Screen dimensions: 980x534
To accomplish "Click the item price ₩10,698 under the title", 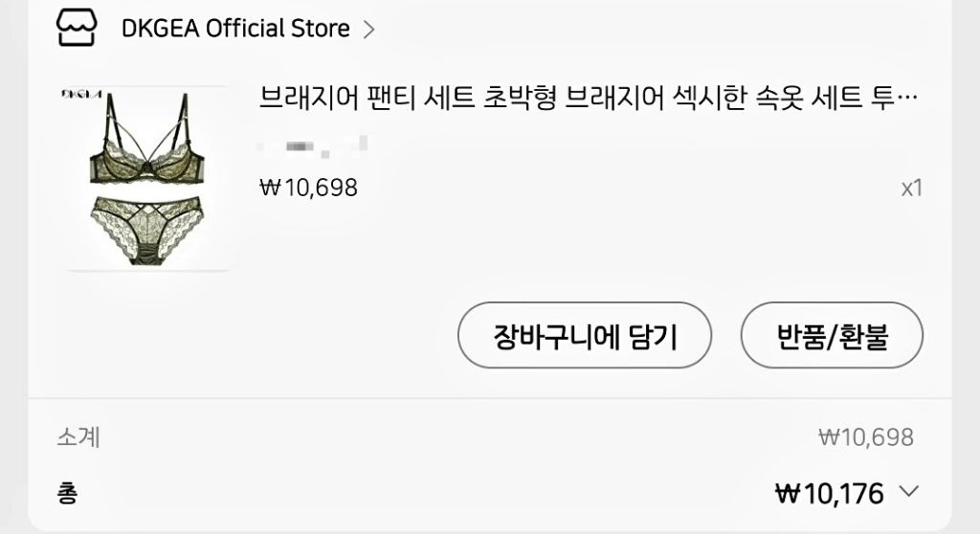I will click(x=308, y=188).
